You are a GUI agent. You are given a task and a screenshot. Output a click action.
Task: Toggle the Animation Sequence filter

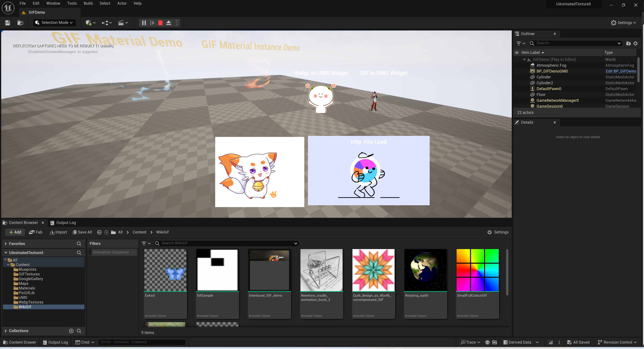pos(113,252)
